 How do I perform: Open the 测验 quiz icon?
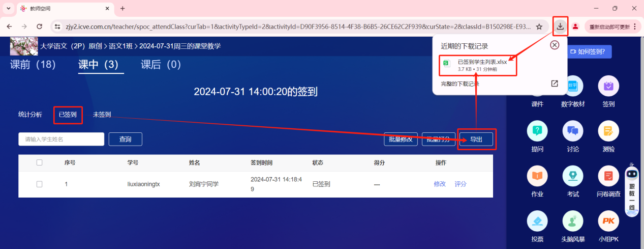tap(608, 131)
